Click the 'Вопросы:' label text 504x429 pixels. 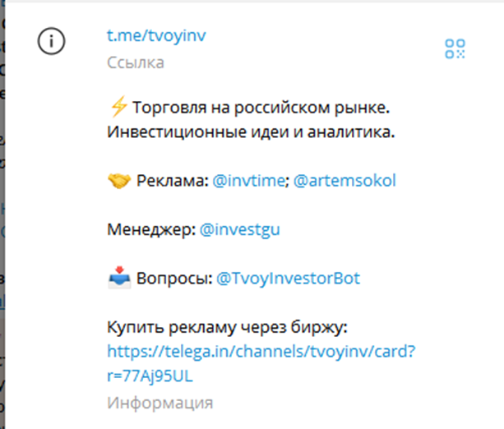(173, 279)
